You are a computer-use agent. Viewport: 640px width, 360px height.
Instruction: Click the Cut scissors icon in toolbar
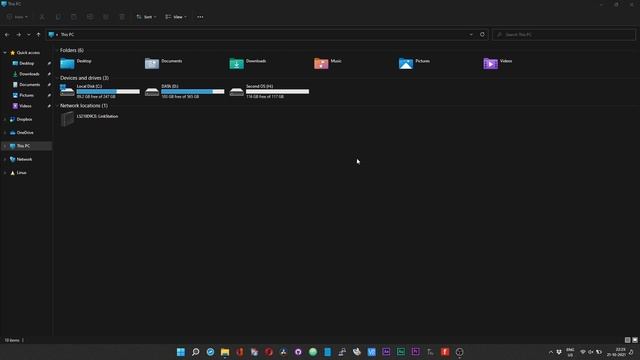[x=42, y=17]
